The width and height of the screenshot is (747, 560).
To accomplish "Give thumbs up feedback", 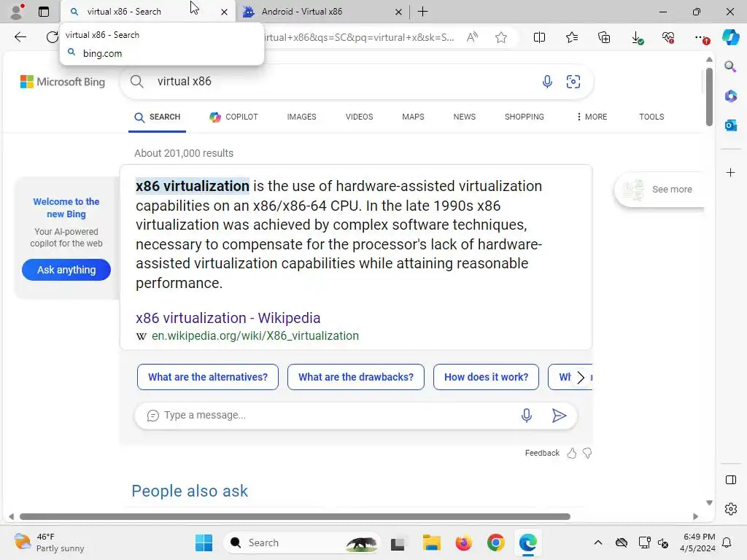I will [x=572, y=453].
